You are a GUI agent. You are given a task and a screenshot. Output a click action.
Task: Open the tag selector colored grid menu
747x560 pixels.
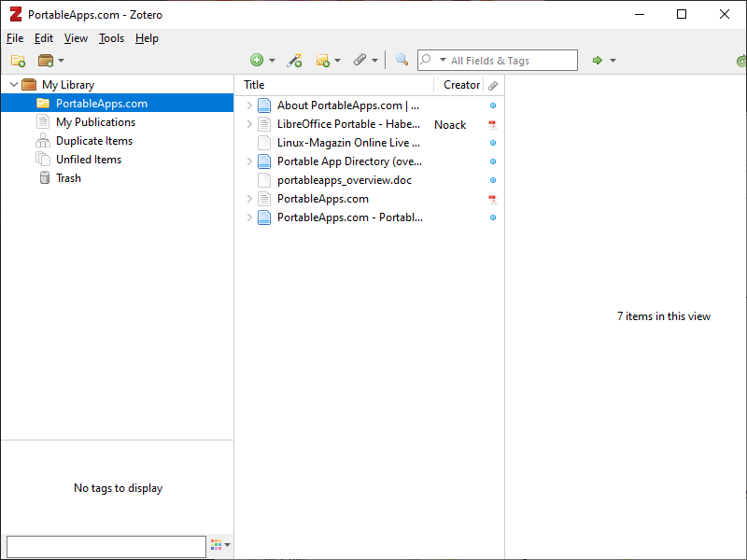click(220, 545)
